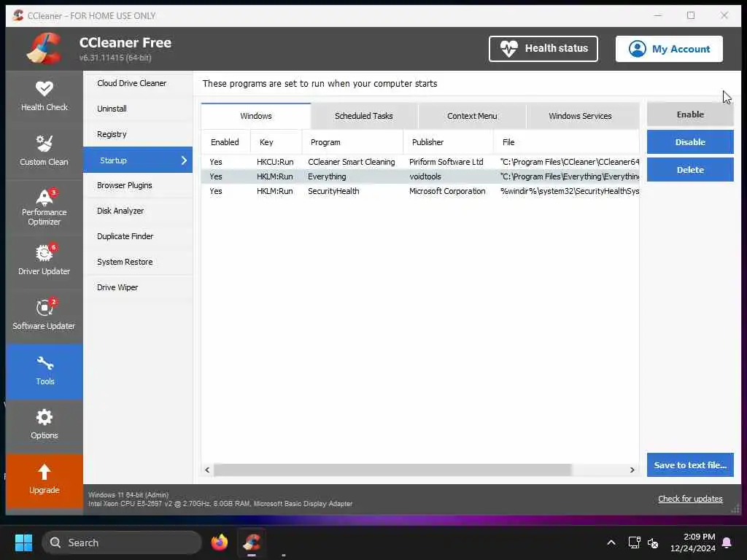Open the Custom Clean section

click(44, 151)
